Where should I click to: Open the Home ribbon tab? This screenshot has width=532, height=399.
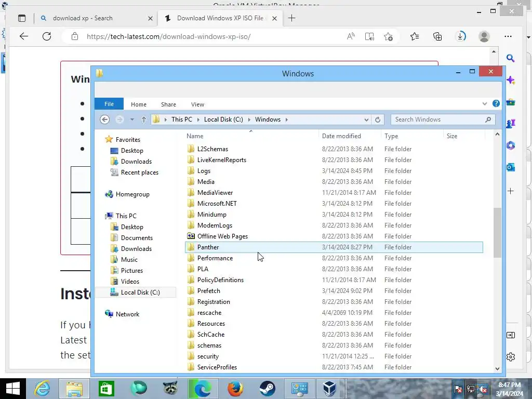pyautogui.click(x=138, y=104)
